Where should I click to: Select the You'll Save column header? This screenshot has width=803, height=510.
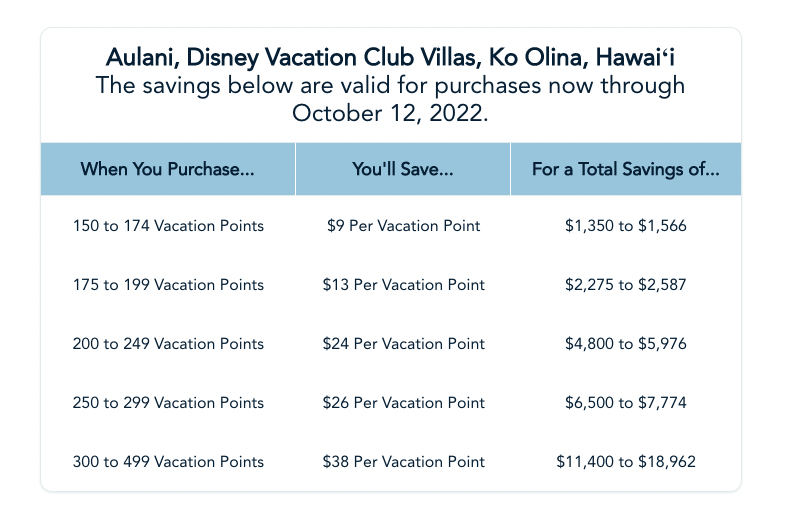tap(403, 169)
